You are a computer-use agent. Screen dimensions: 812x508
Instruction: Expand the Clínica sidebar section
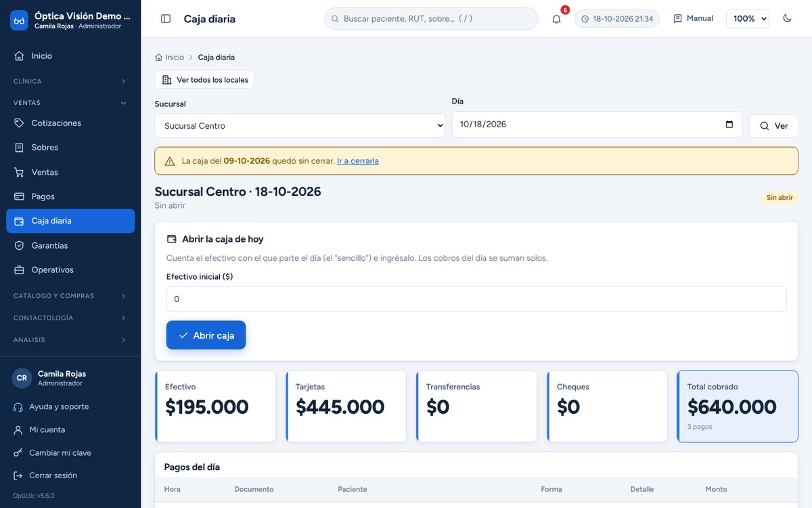click(70, 81)
